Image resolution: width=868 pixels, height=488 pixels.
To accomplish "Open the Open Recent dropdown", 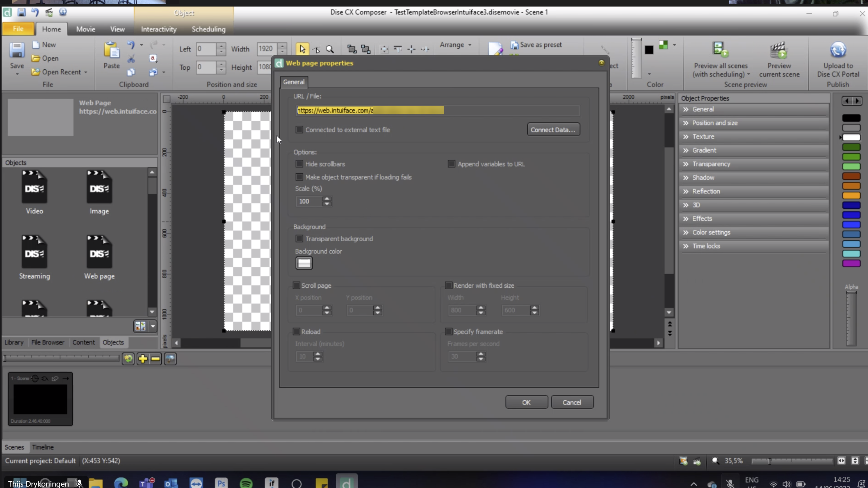I will 60,72.
